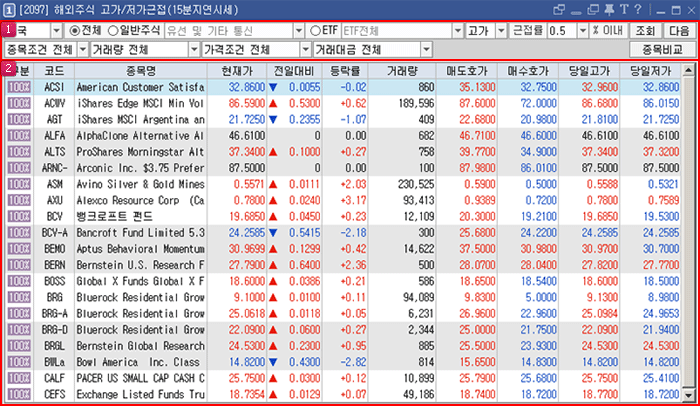700x406 pixels.
Task: Click the 100% badge in the ALFA row
Action: coord(19,136)
